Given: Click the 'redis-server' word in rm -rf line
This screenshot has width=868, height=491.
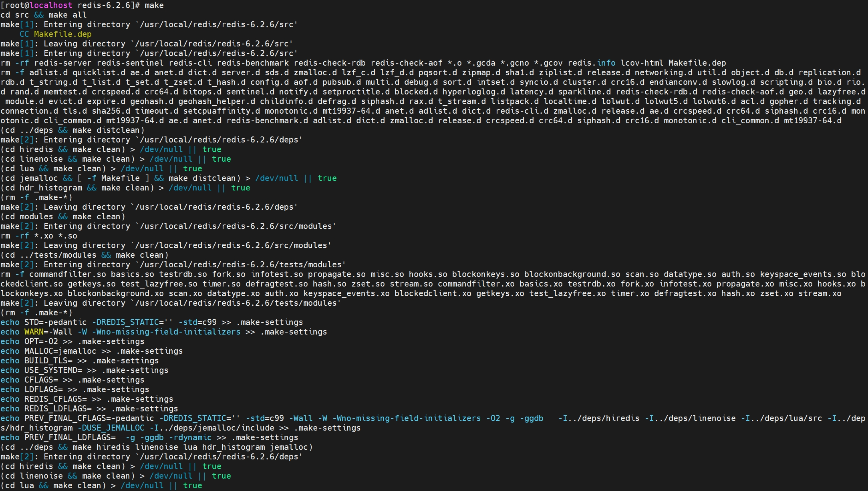Looking at the screenshot, I should click(x=63, y=63).
